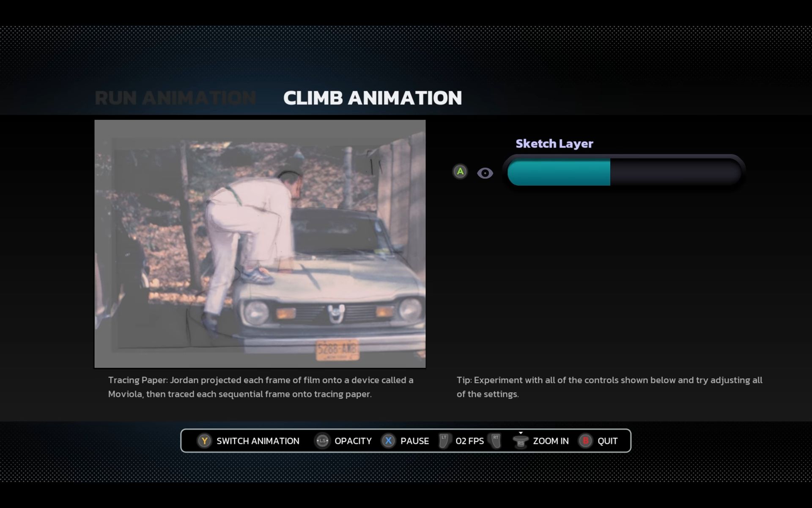Click the rotoscope animation preview frame
812x508 pixels.
260,243
